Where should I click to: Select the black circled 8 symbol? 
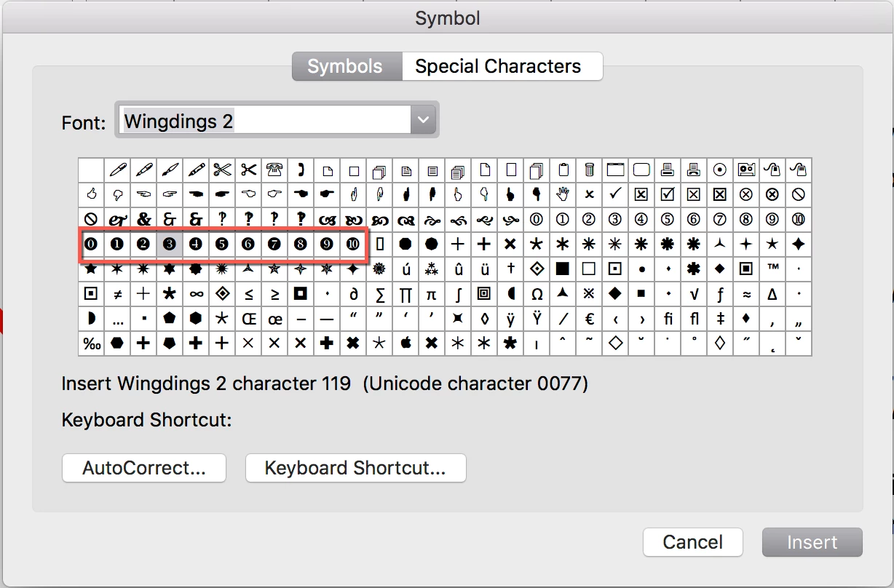point(301,245)
